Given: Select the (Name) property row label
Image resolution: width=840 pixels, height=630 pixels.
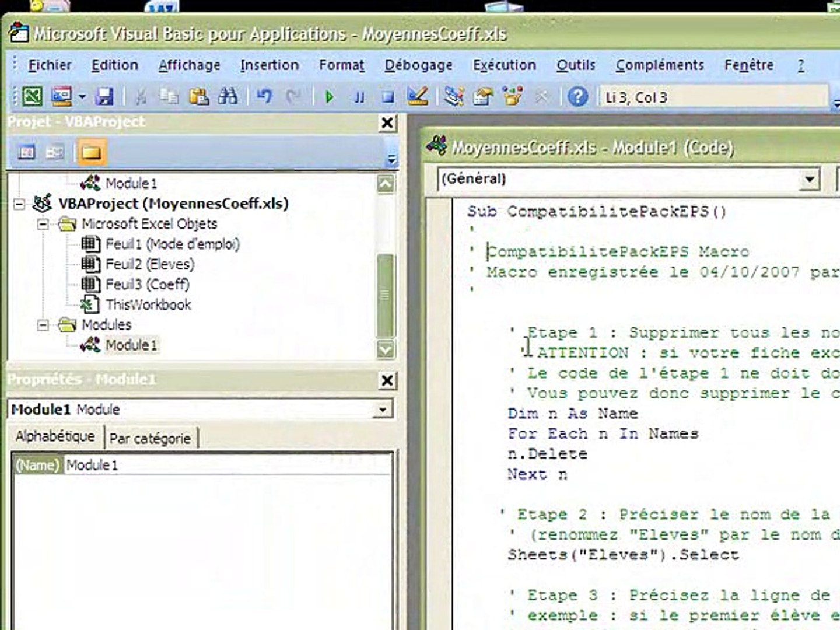Looking at the screenshot, I should tap(37, 465).
